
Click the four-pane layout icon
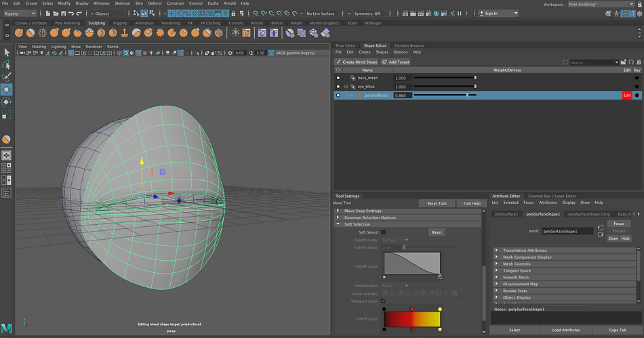(7, 168)
